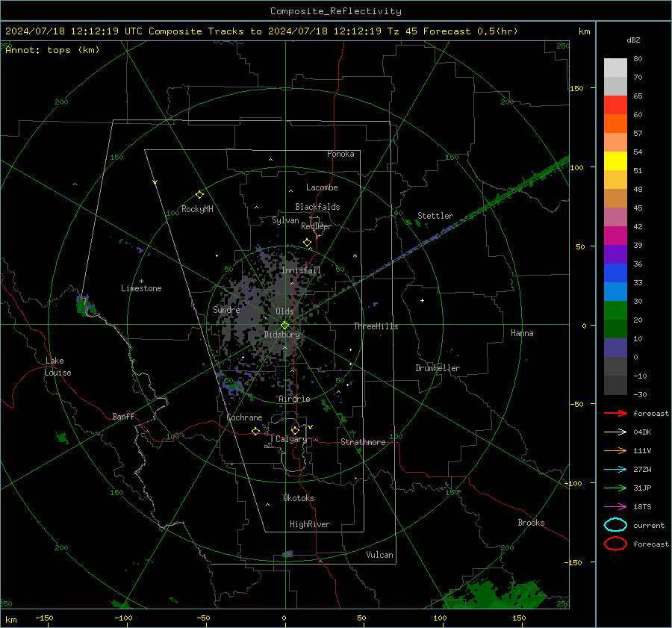Click the Cochrane town label

[244, 417]
